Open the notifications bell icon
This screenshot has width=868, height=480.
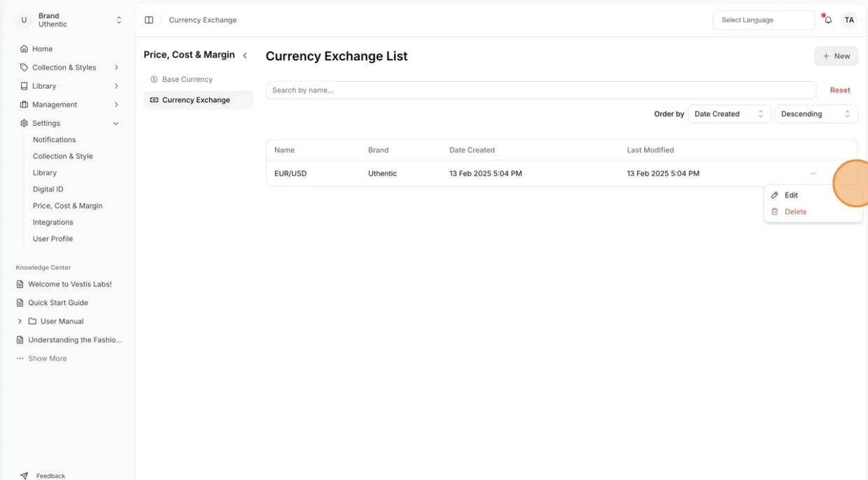pyautogui.click(x=828, y=20)
